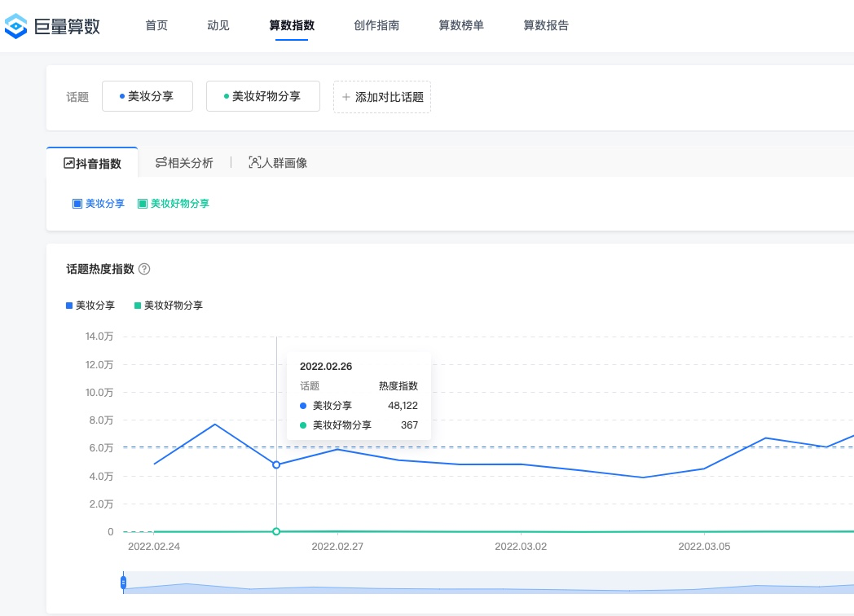This screenshot has width=854, height=616.
Task: Select the 美妆分享 topic chip
Action: point(147,95)
